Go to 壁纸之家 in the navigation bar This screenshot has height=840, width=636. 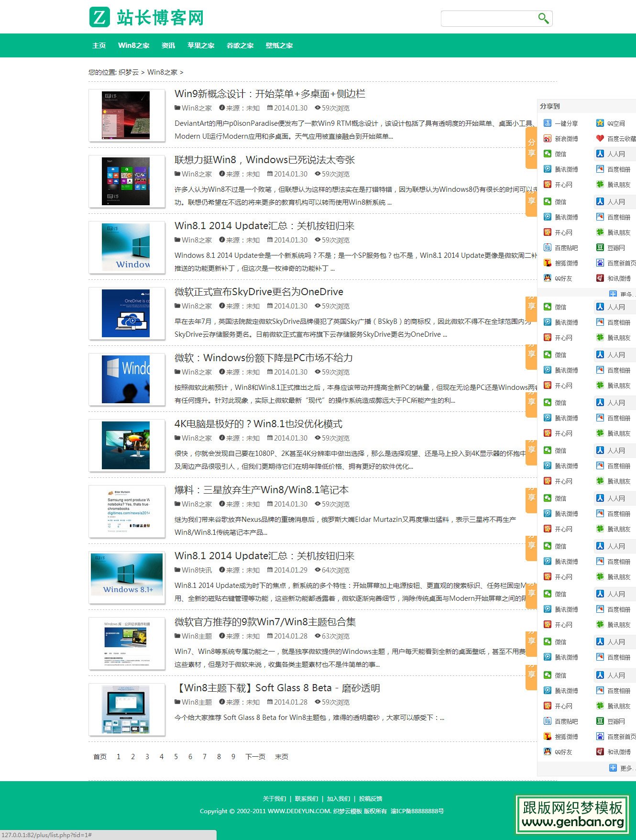pos(279,45)
